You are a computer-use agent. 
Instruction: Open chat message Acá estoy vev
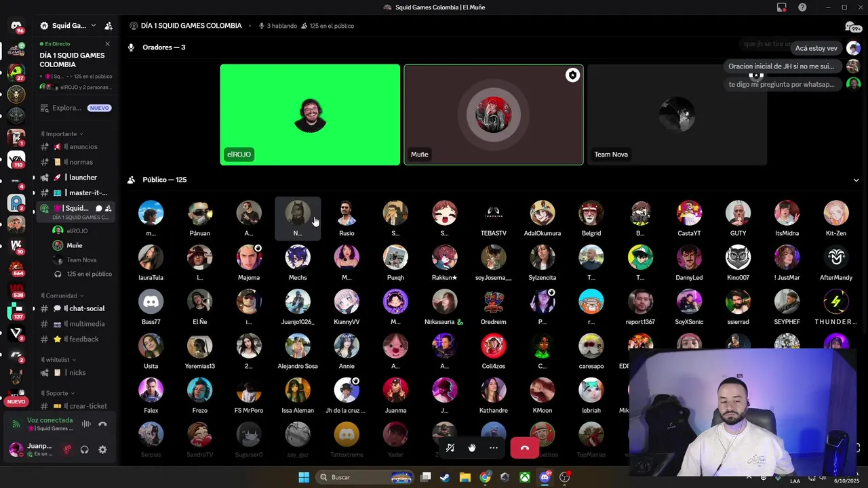(816, 48)
